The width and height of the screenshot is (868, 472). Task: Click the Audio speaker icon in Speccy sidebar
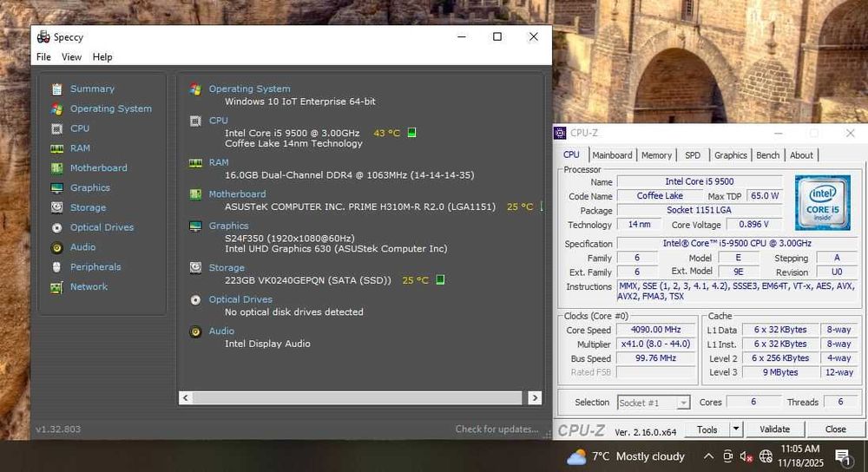56,247
